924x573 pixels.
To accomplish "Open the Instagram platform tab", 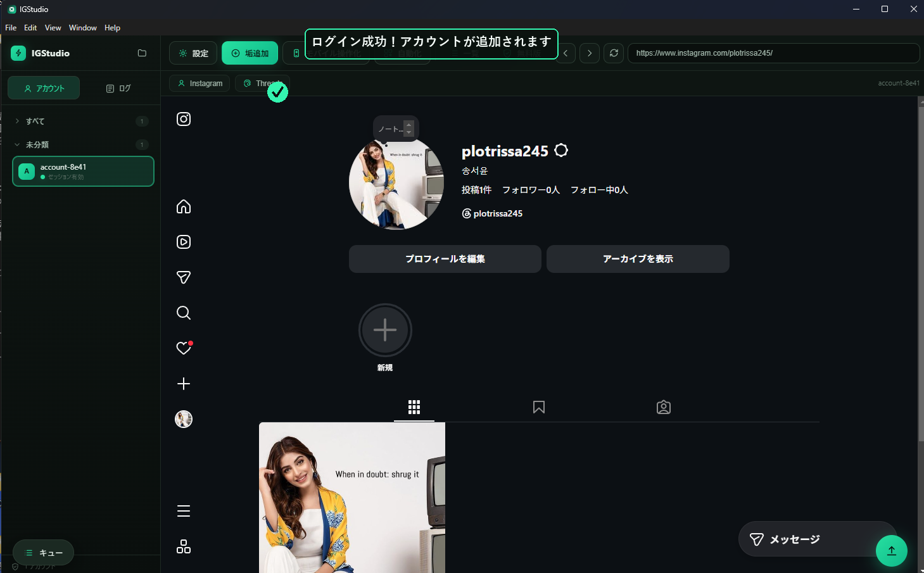I will [x=200, y=84].
